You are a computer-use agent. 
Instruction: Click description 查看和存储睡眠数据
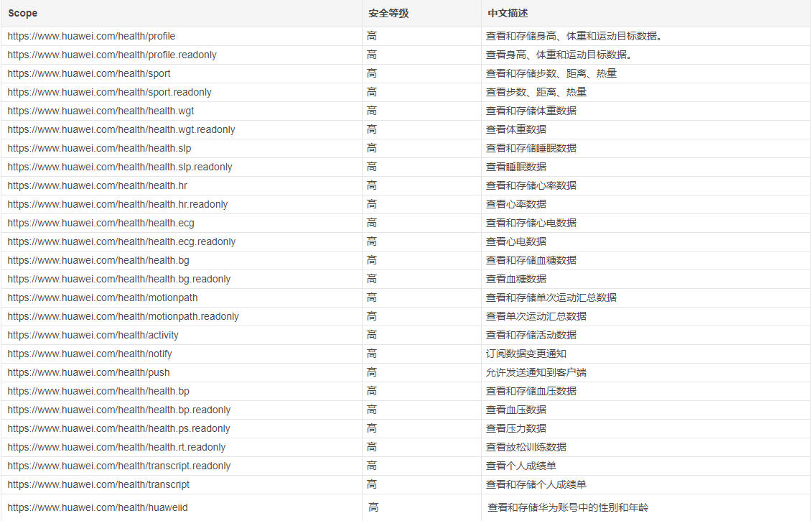[x=531, y=148]
